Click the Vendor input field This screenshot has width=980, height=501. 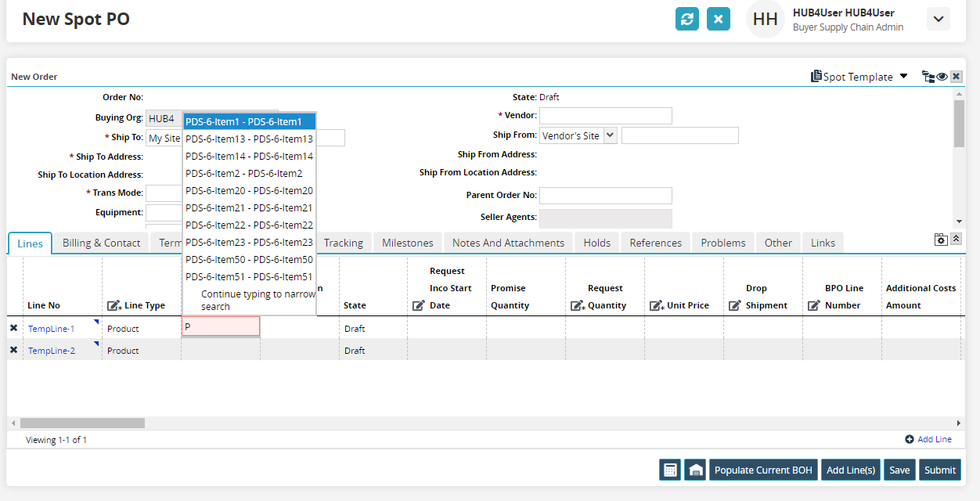pyautogui.click(x=605, y=116)
